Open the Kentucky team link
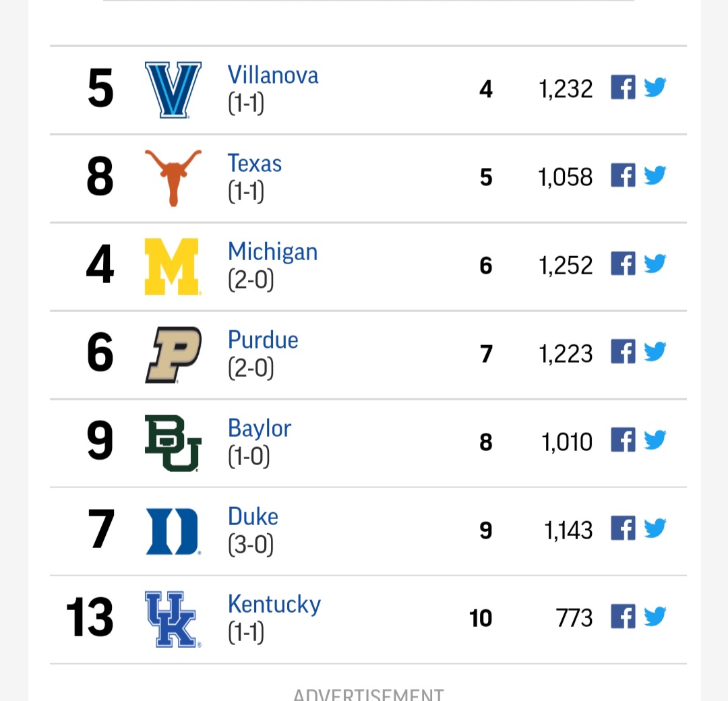Screen dimensions: 728x701 click(x=274, y=605)
